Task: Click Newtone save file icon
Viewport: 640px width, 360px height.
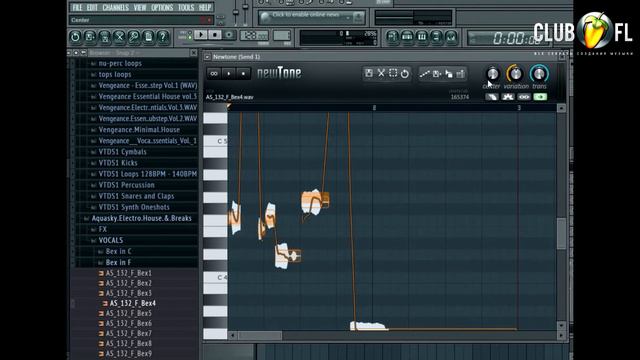Action: click(x=369, y=73)
